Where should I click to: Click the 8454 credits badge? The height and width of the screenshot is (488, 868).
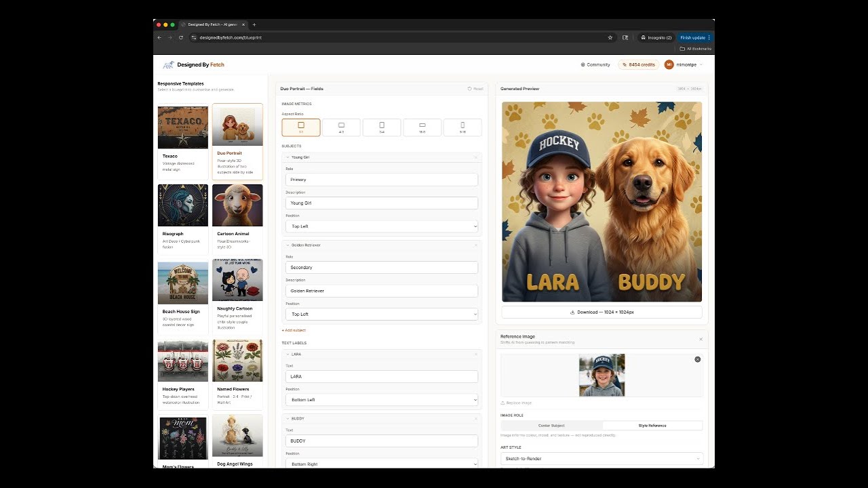click(x=638, y=64)
